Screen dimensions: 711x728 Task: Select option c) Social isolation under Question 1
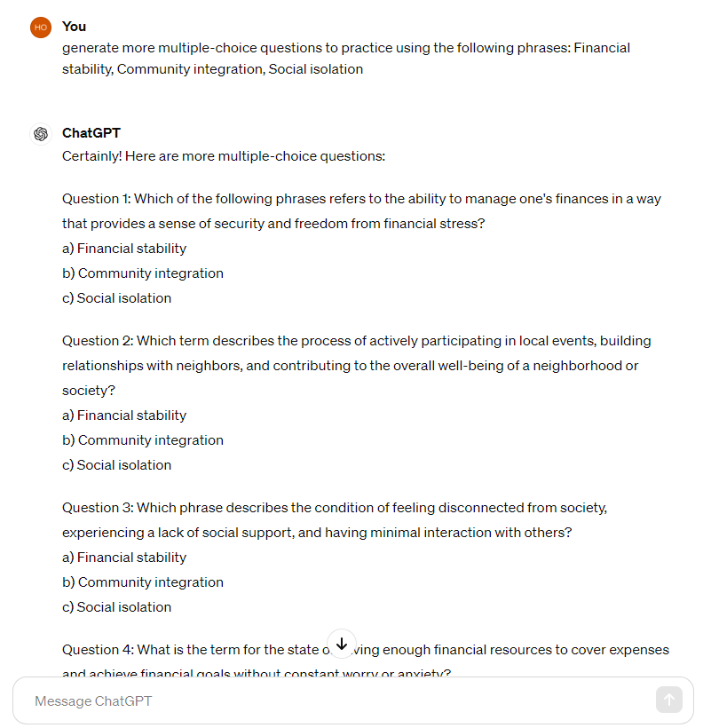116,298
